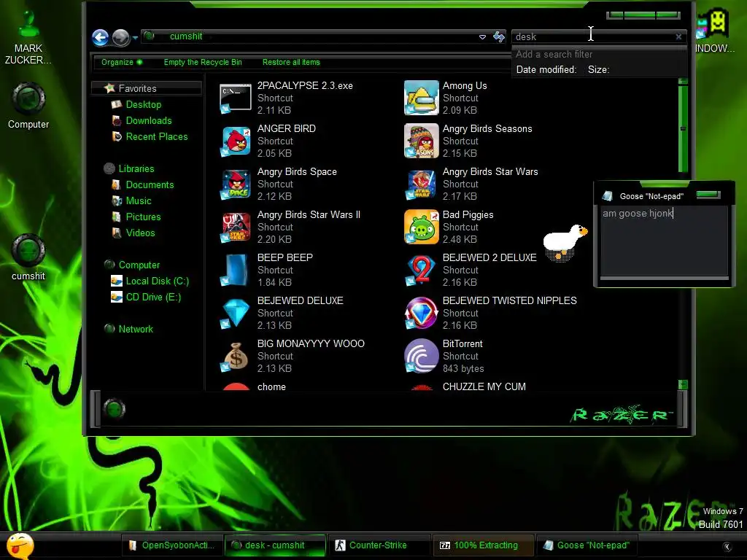Screen dimensions: 747x560
Task: Switch to OpenSyobonActi taskbar item
Action: (x=172, y=545)
